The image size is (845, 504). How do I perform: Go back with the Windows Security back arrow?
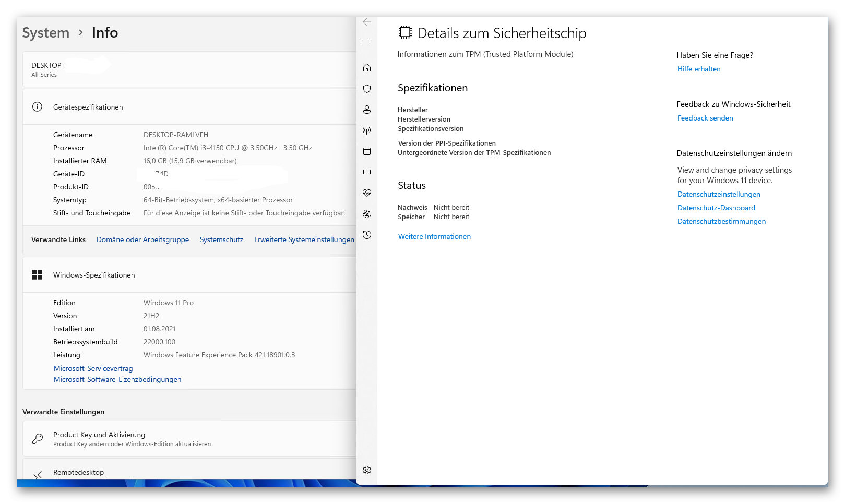[367, 22]
